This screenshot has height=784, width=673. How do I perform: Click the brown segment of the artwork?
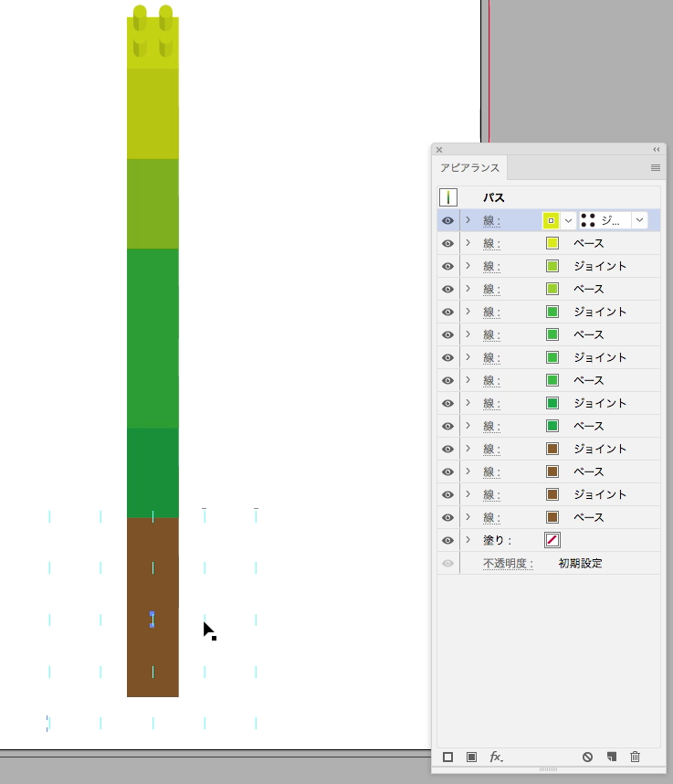[x=152, y=607]
